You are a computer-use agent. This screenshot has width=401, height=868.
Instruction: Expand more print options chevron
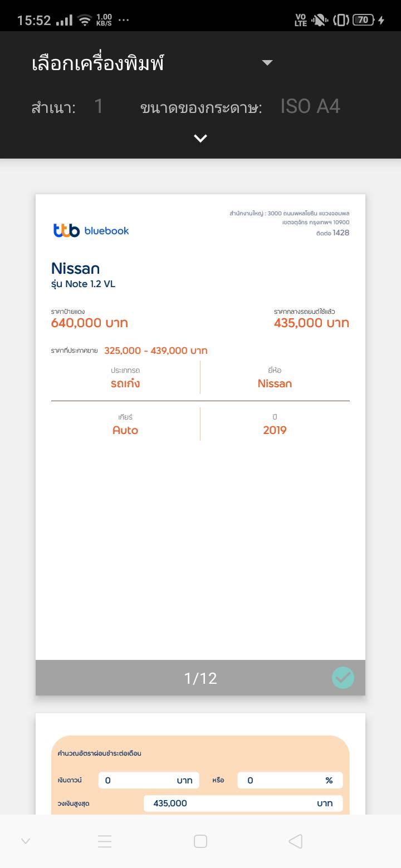point(200,139)
